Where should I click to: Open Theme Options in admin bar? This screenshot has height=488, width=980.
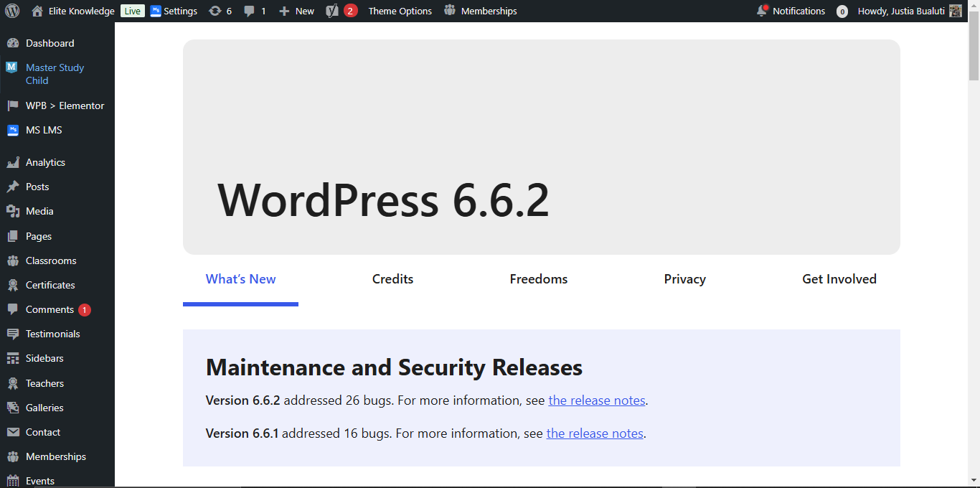[400, 11]
